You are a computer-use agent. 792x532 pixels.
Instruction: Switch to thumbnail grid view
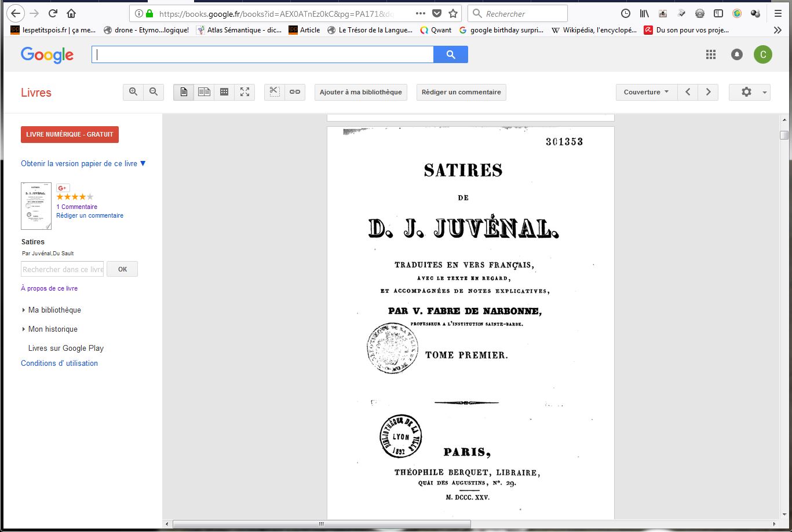click(224, 92)
